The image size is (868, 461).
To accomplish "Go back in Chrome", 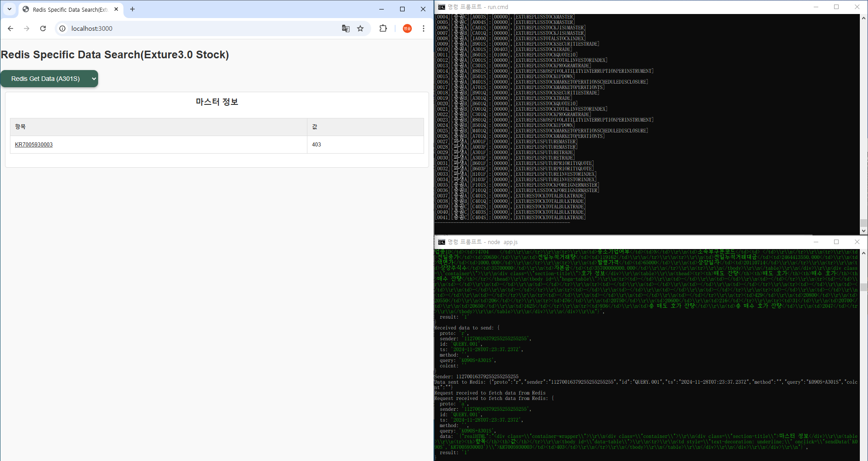I will pos(10,28).
